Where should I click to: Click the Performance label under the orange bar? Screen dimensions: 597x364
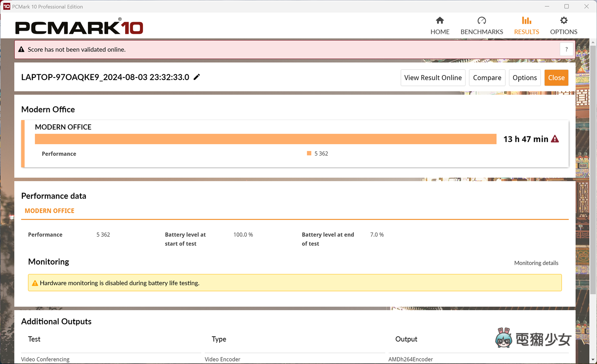click(59, 153)
